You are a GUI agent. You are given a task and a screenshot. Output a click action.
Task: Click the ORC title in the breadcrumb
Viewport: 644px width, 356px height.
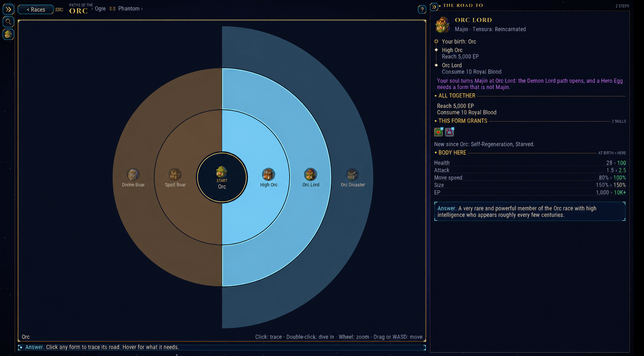78,11
